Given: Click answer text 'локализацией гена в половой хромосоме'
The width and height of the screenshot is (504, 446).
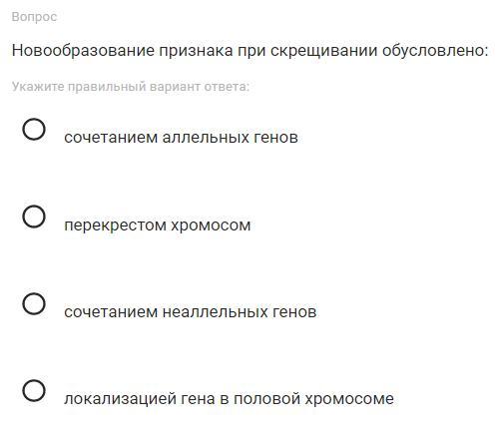Looking at the screenshot, I should [229, 399].
